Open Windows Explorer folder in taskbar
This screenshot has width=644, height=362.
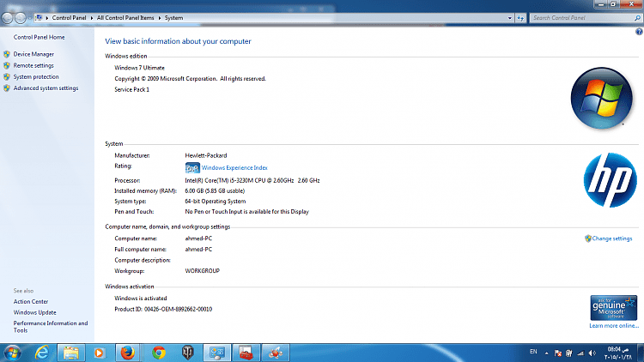[x=70, y=353]
